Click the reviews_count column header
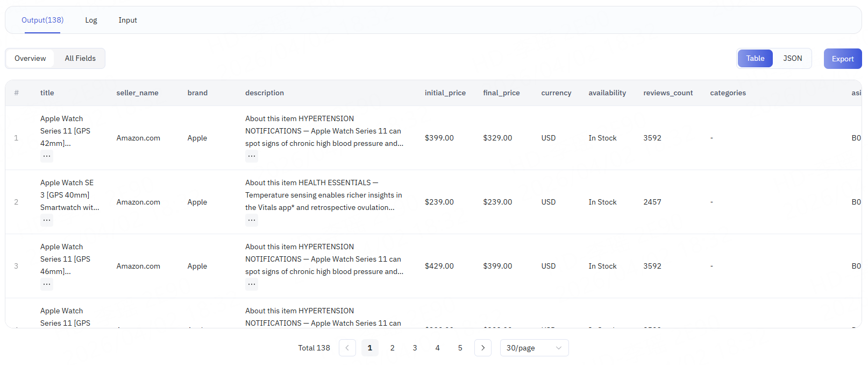Viewport: 868px width, 365px height. click(x=668, y=93)
